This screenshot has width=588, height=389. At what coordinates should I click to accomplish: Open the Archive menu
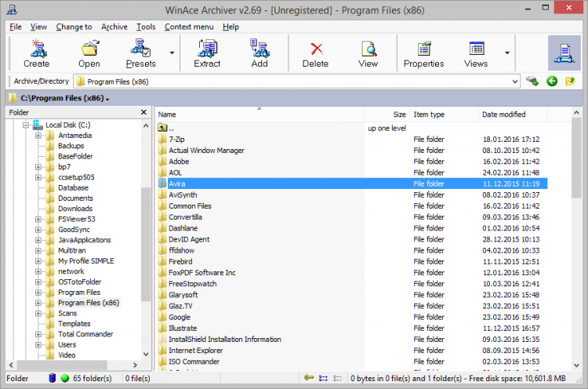(x=114, y=27)
